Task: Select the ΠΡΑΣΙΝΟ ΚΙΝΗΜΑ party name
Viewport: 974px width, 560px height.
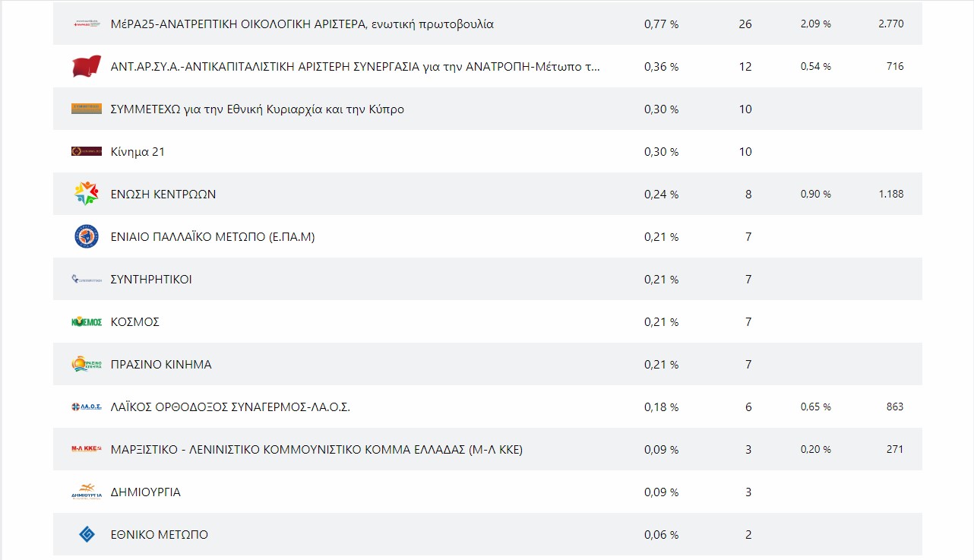Action: 161,365
